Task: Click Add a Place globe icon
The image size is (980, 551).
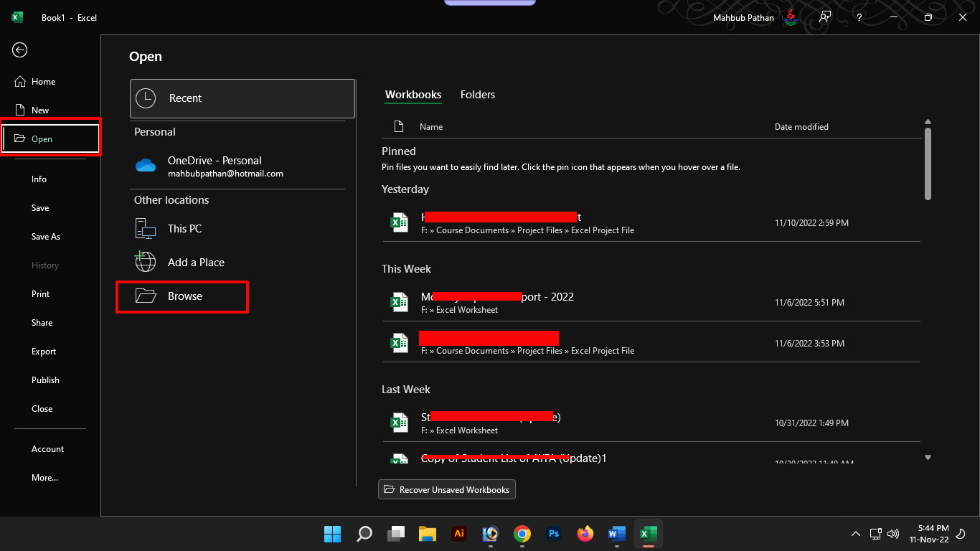Action: point(146,262)
